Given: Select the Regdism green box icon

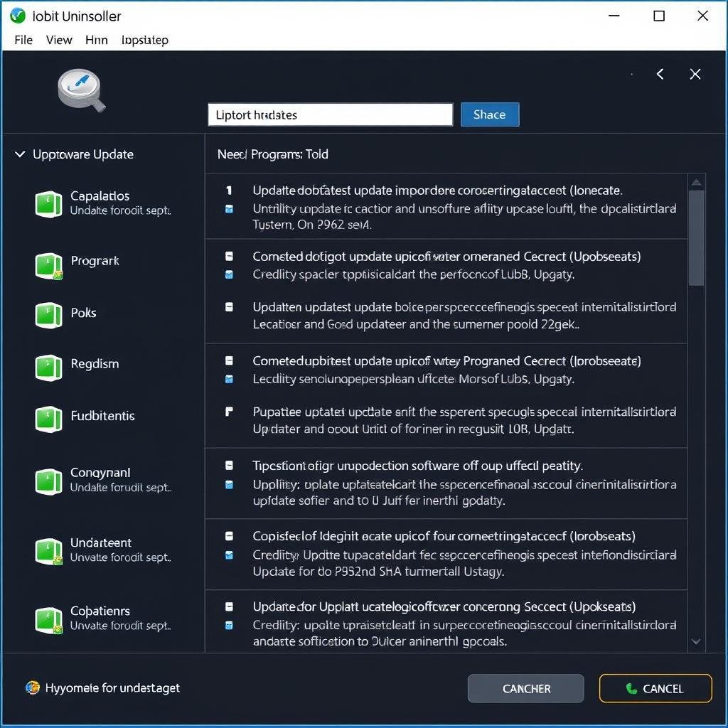Looking at the screenshot, I should pos(49,368).
